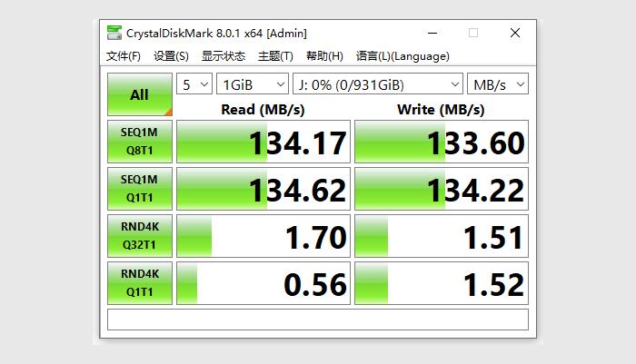Open the 主题(T) menu
Viewport: 636px width, 364px height.
[275, 56]
